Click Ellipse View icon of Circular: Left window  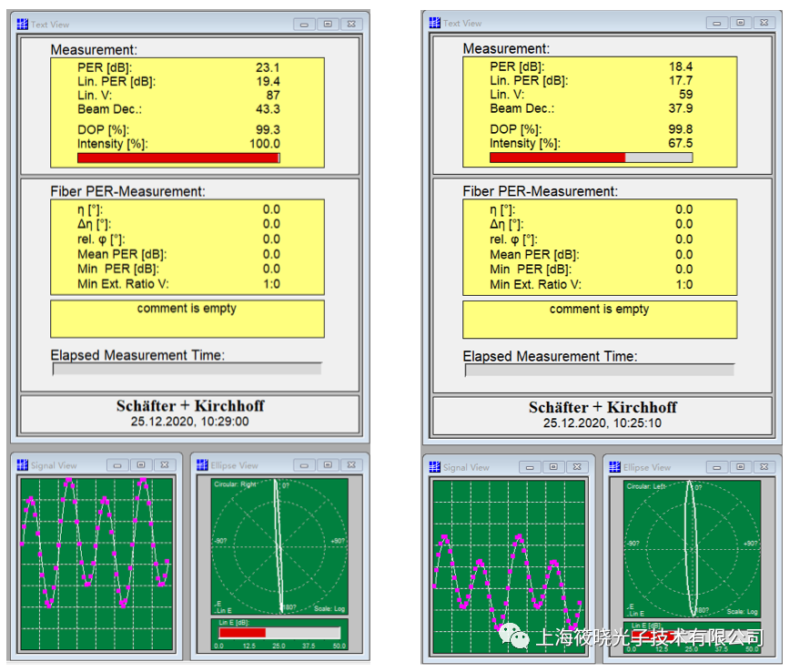[615, 467]
